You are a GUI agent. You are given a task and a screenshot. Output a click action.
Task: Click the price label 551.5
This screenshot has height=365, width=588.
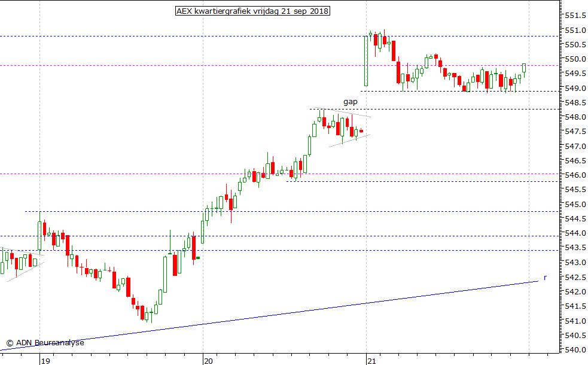[x=575, y=16]
